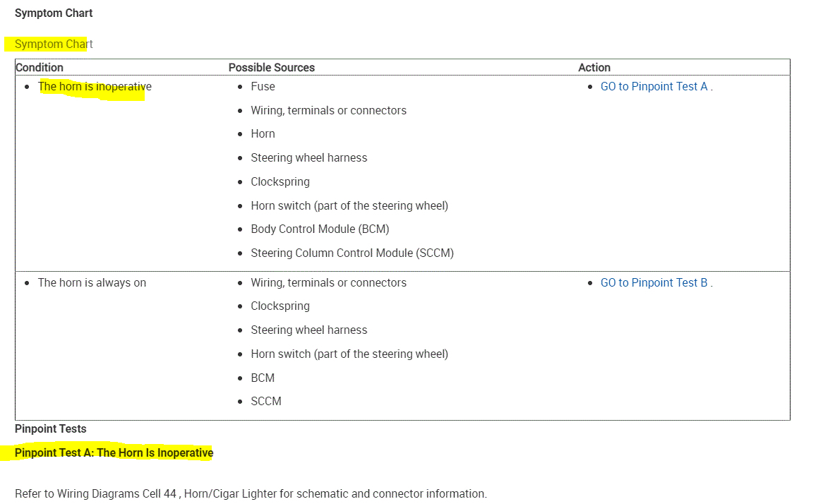Image resolution: width=823 pixels, height=504 pixels.
Task: Select the Body Control Module (BCM) entry
Action: (x=320, y=229)
